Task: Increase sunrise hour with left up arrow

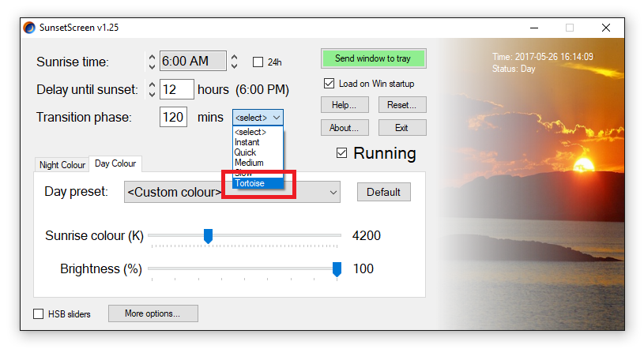Action: 152,58
